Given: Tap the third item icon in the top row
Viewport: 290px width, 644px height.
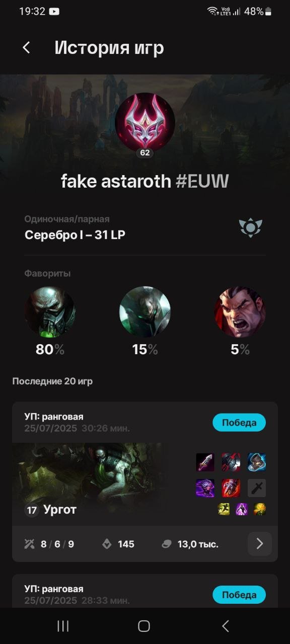Looking at the screenshot, I should 257,462.
